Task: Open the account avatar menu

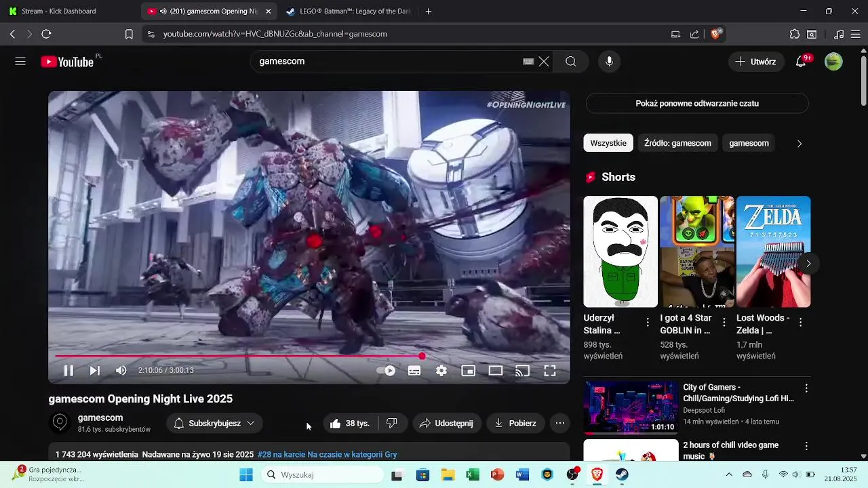Action: tap(833, 62)
